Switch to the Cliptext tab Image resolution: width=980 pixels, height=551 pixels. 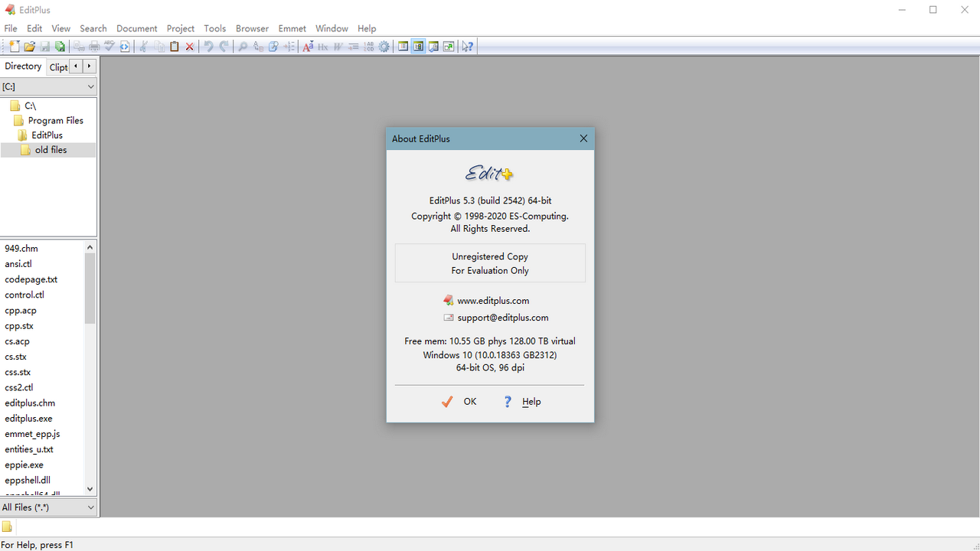click(x=58, y=67)
